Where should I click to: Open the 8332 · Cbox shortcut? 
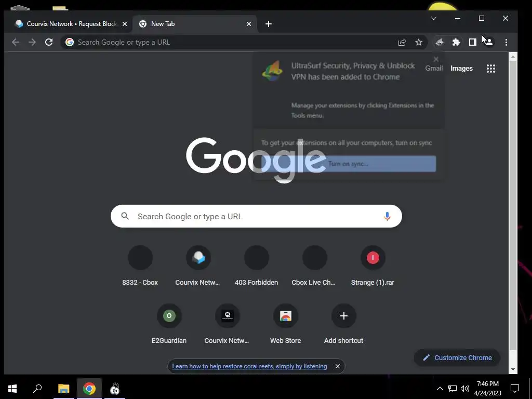click(x=140, y=265)
